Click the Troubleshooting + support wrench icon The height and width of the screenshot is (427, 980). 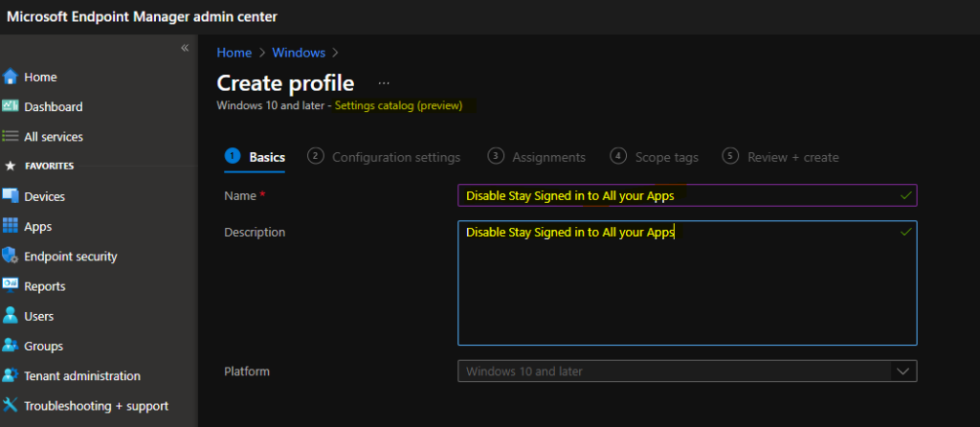[x=10, y=406]
